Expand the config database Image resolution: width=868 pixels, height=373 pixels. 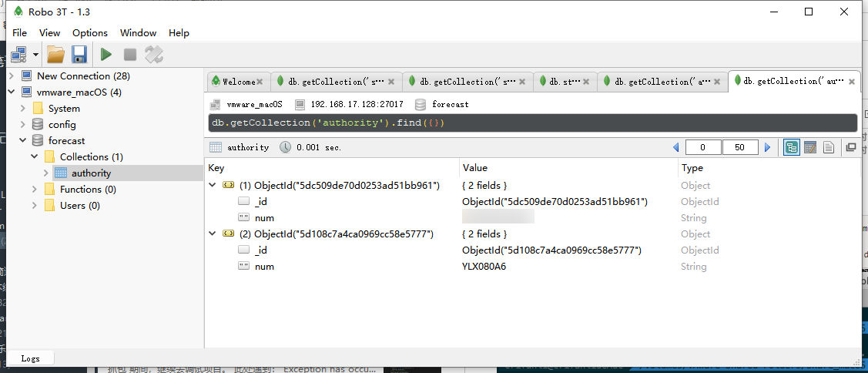click(22, 124)
